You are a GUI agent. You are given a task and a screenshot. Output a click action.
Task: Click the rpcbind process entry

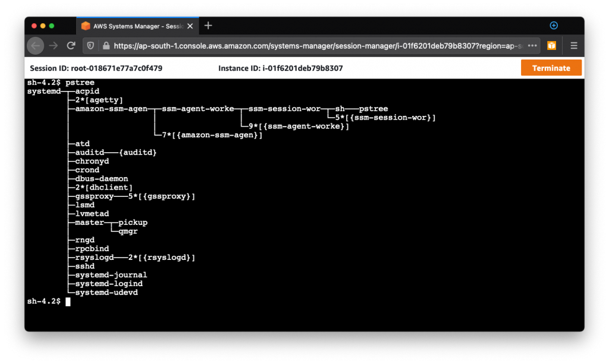pos(92,249)
